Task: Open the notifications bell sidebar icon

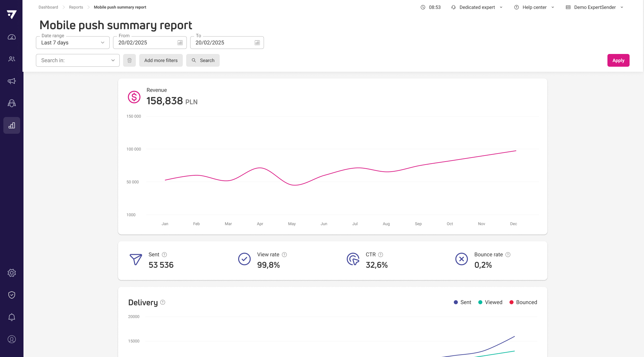Action: click(x=12, y=317)
